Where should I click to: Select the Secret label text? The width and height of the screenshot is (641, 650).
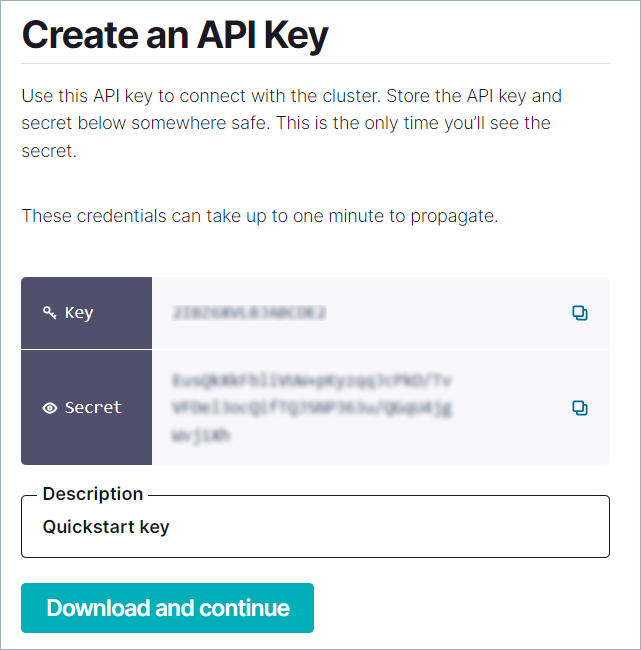(93, 408)
